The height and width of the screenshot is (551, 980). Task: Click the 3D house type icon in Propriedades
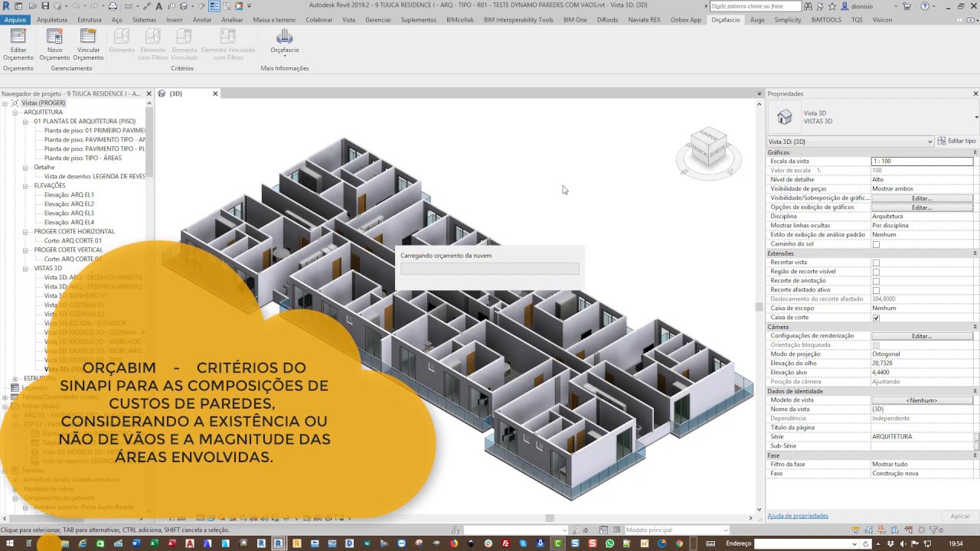[785, 116]
